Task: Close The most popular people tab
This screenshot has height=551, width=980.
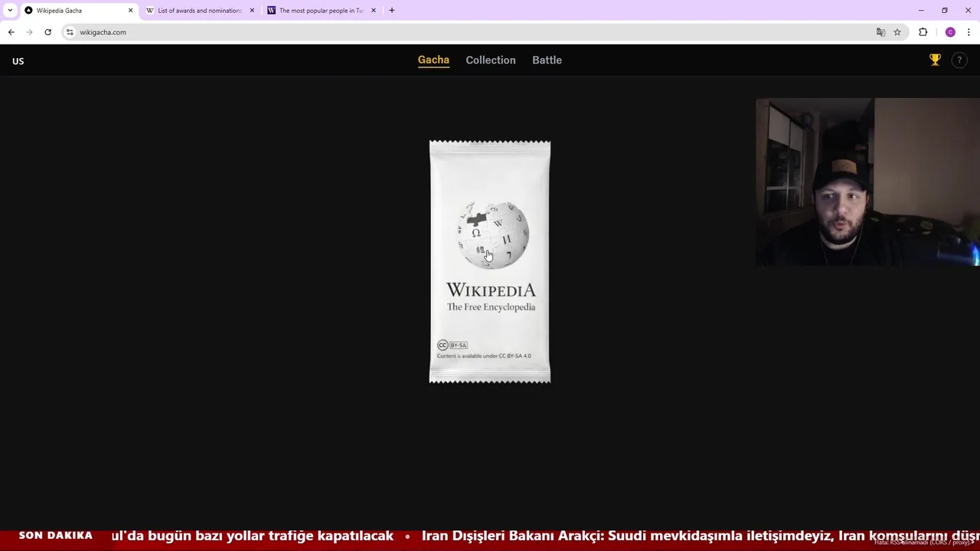Action: point(374,11)
